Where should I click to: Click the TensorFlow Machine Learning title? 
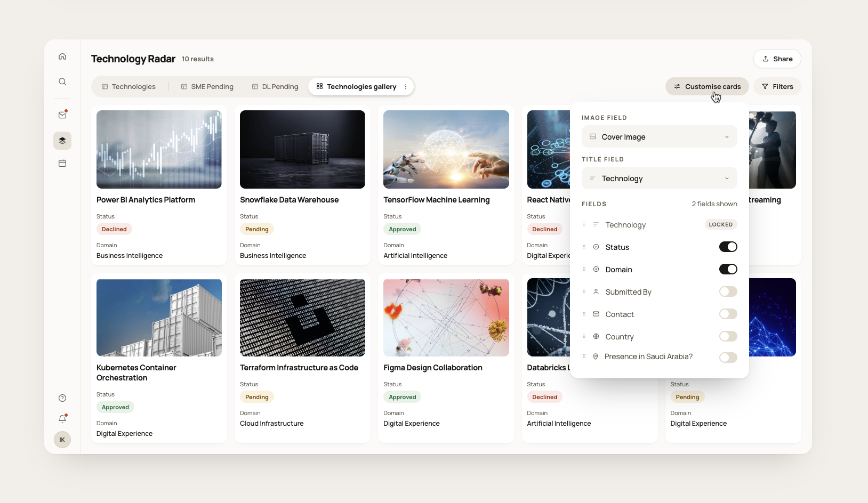436,200
